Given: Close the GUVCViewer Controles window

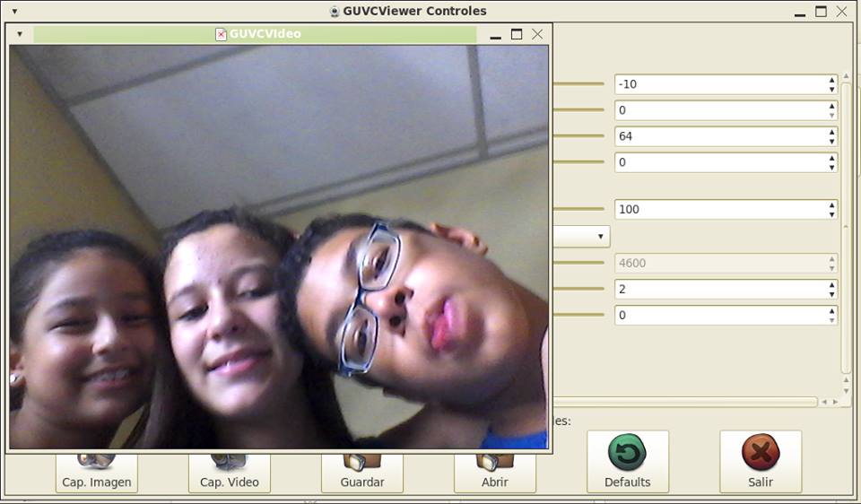Looking at the screenshot, I should (842, 11).
